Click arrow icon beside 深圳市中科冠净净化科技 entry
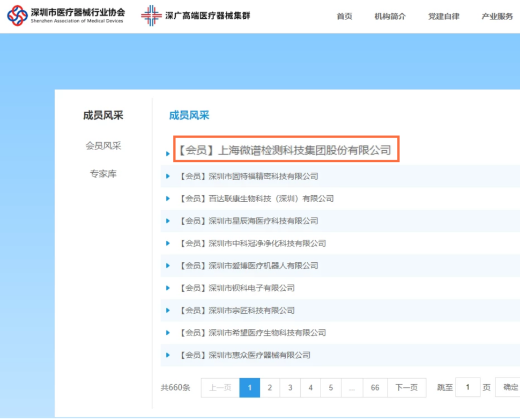Screen dimensions: 520x420 click(x=168, y=243)
